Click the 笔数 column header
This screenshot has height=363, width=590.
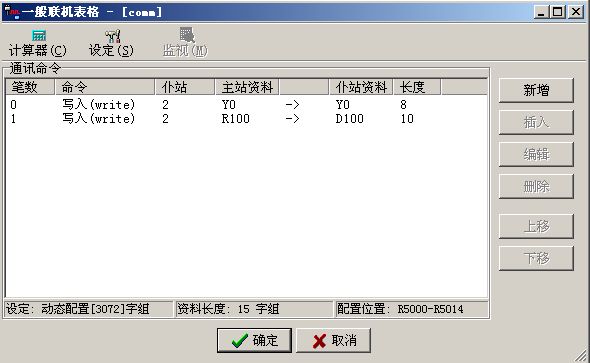tap(30, 87)
